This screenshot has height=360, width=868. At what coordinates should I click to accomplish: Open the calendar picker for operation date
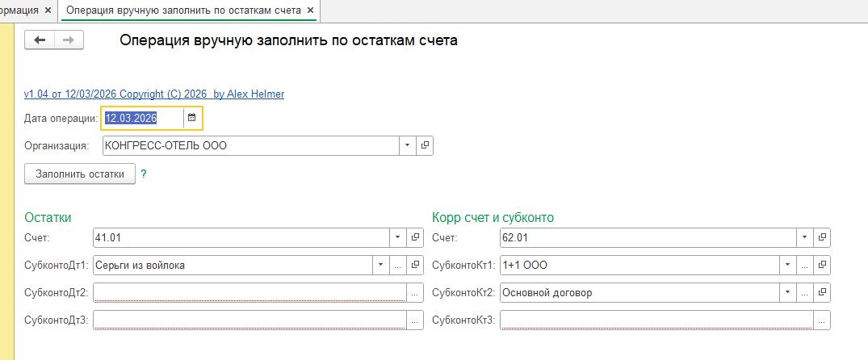click(x=191, y=119)
